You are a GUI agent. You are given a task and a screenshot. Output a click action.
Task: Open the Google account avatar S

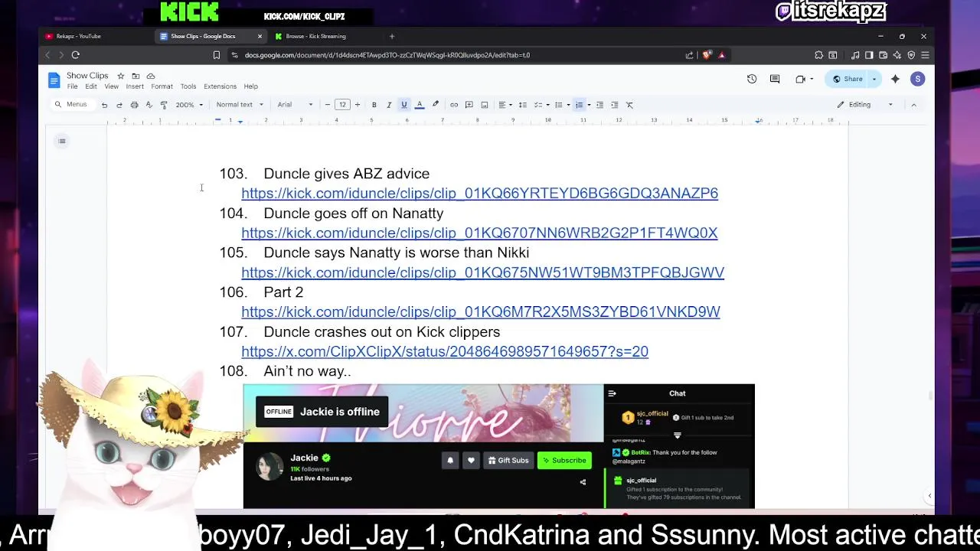(917, 79)
